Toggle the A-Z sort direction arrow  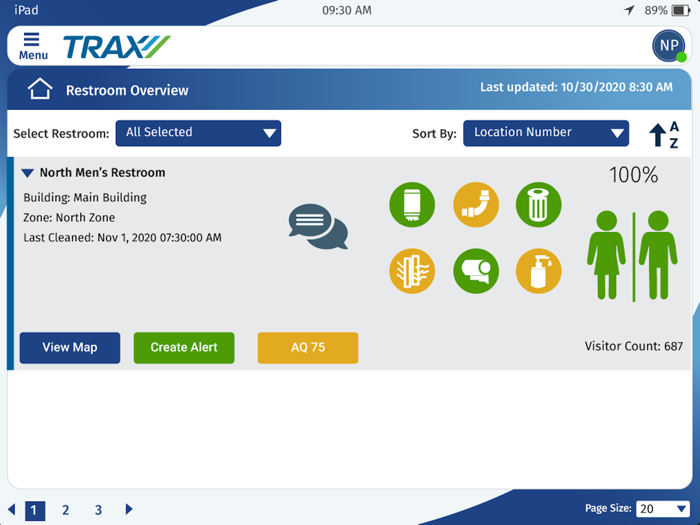664,134
